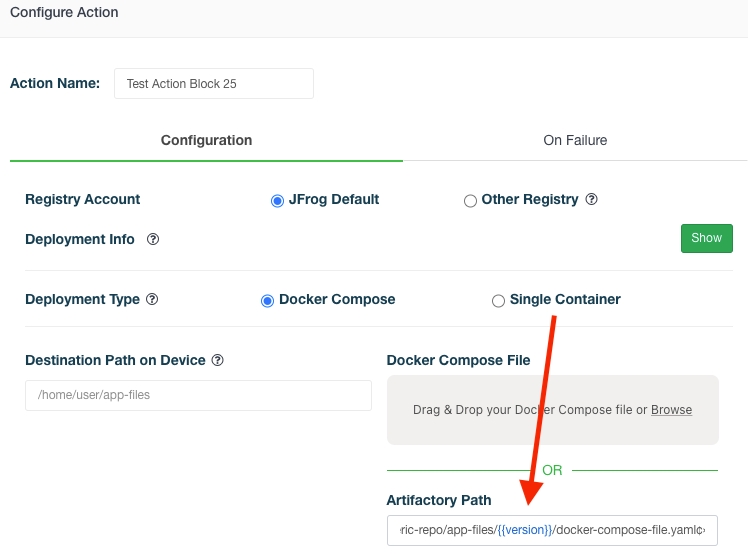Click the Destination Path on Device help icon
This screenshot has height=556, width=748.
[x=217, y=360]
